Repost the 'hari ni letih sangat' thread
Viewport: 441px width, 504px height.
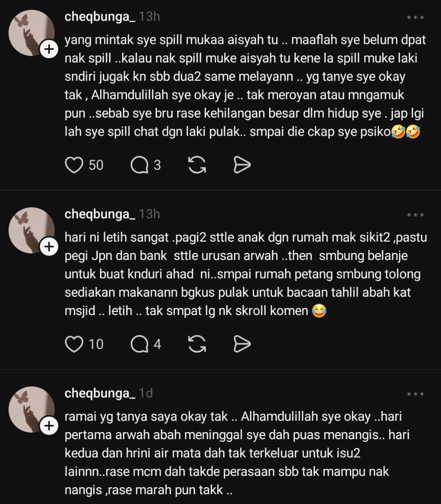[x=197, y=344]
